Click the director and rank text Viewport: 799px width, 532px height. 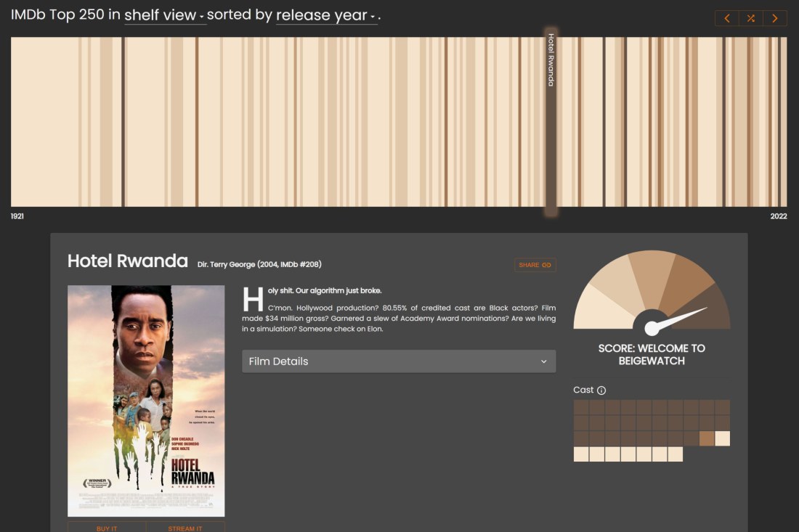tap(259, 265)
